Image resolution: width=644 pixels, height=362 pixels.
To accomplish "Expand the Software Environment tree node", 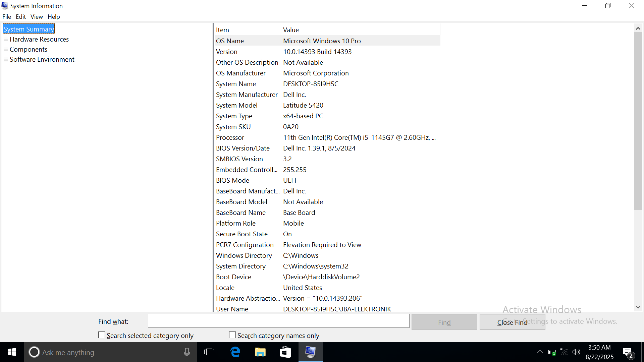I will tap(6, 59).
